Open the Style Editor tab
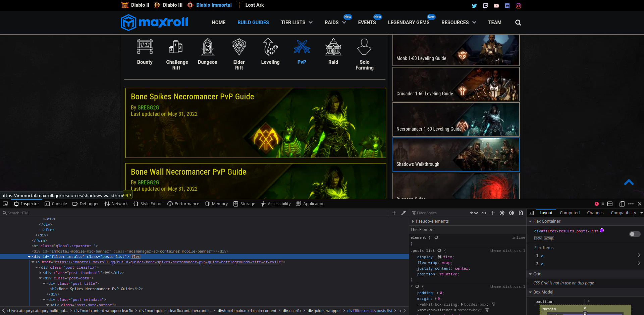The image size is (644, 315). tap(148, 204)
